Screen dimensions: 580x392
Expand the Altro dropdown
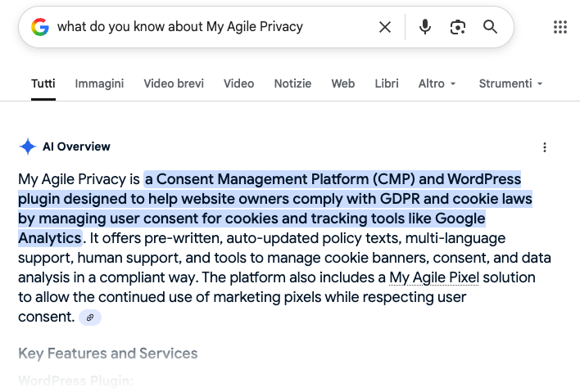tap(437, 83)
